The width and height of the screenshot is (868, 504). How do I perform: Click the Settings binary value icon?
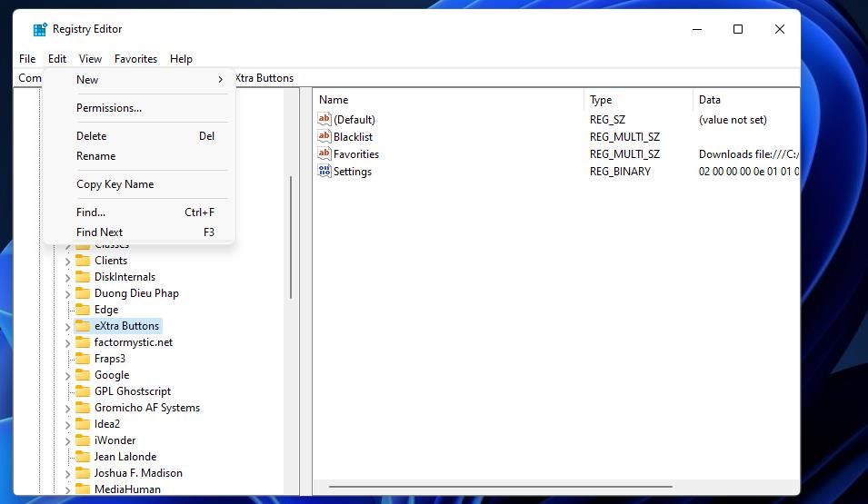pyautogui.click(x=324, y=171)
